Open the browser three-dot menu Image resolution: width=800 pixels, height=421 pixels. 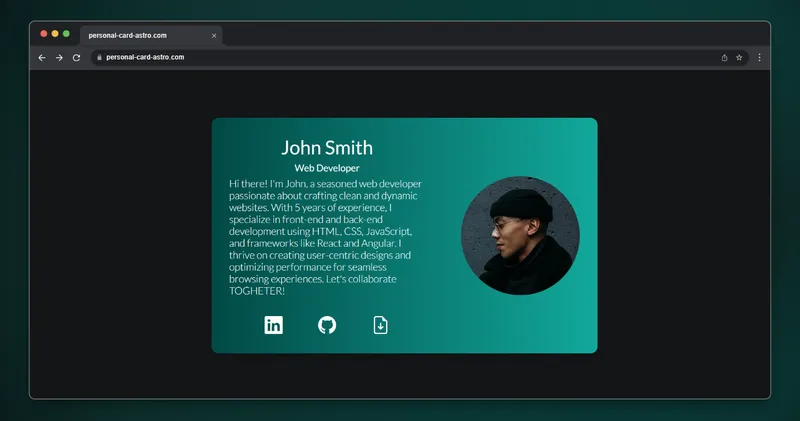[x=759, y=58]
